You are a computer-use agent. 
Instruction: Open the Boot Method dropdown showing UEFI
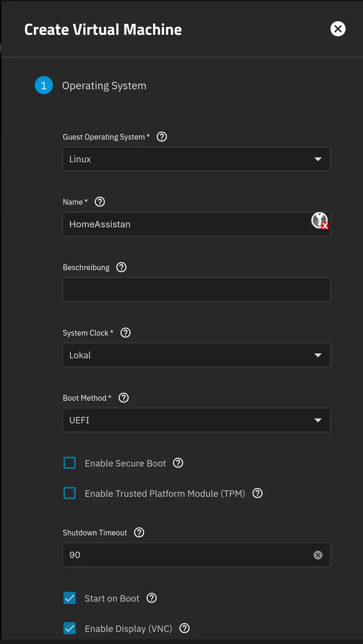click(197, 420)
